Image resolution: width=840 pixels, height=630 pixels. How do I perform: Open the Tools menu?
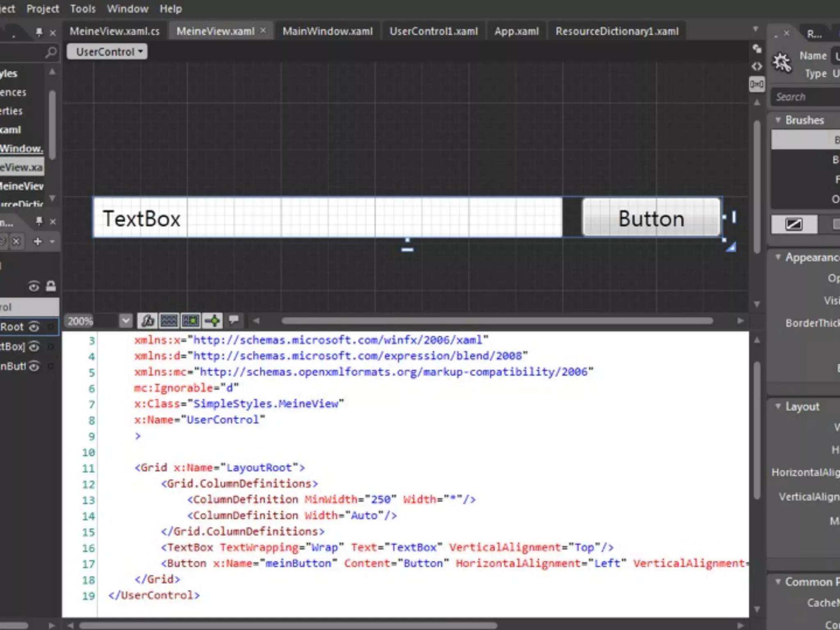(x=82, y=9)
